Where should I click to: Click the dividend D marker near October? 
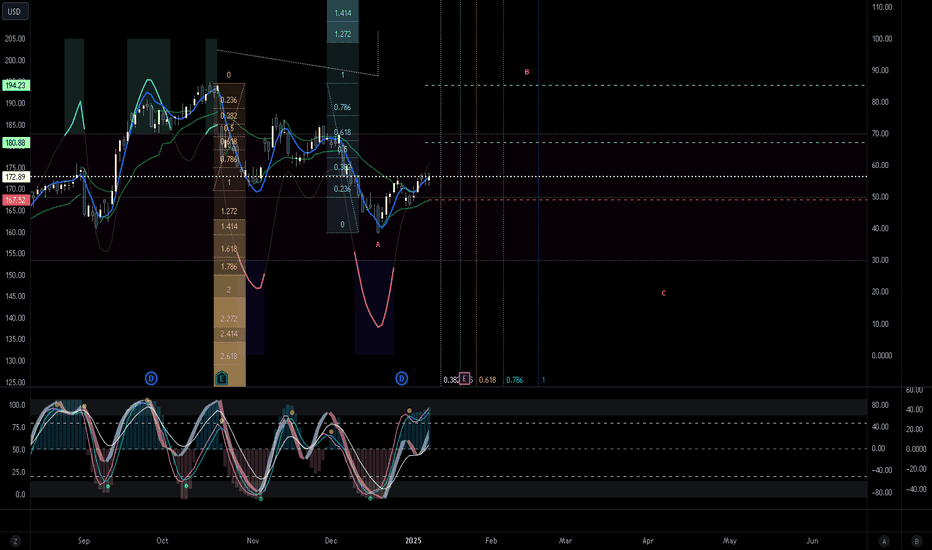pyautogui.click(x=151, y=378)
